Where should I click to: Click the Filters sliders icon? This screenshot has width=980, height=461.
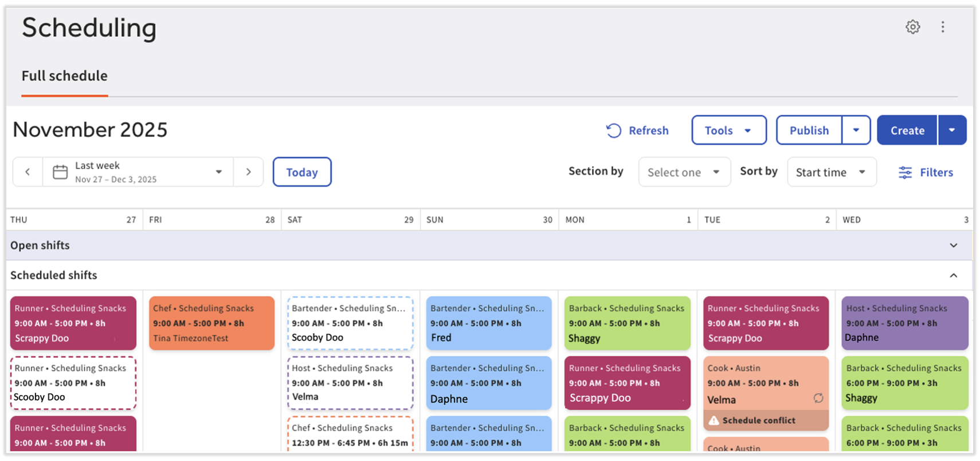905,173
